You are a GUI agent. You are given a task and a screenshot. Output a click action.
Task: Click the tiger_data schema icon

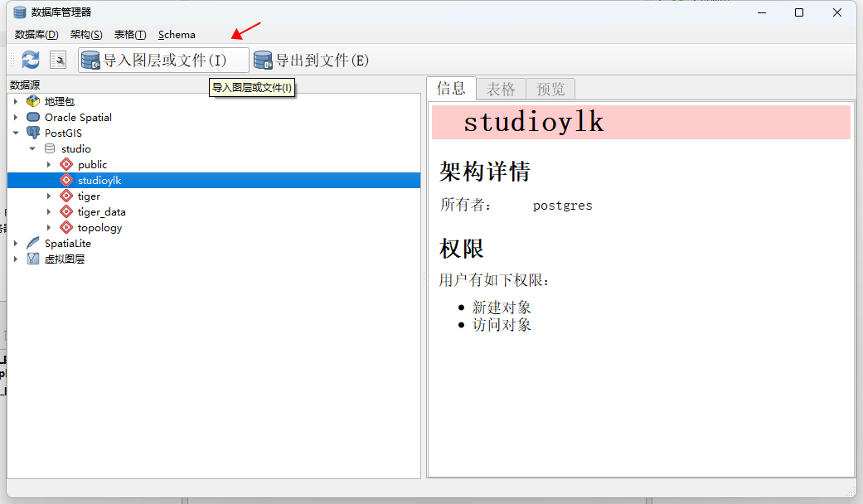click(x=66, y=212)
